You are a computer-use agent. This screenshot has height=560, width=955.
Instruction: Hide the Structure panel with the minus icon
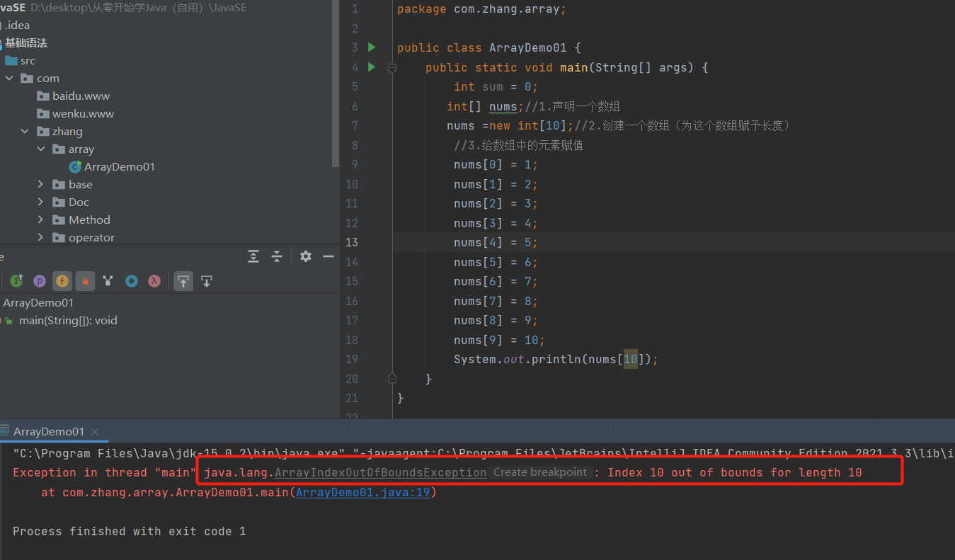[328, 256]
